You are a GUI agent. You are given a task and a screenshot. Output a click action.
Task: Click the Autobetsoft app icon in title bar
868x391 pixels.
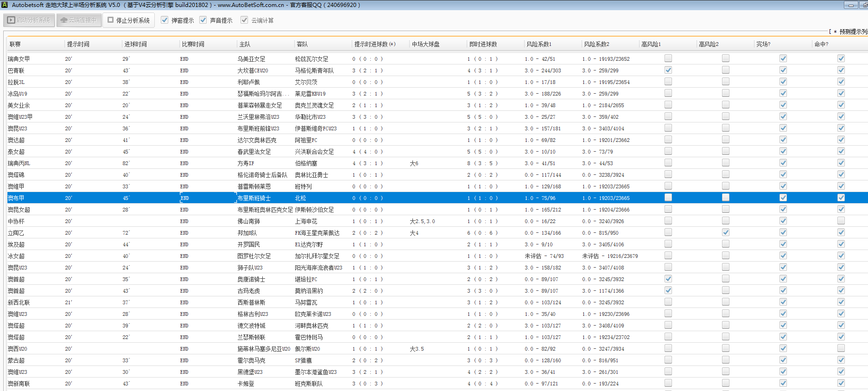pyautogui.click(x=5, y=5)
